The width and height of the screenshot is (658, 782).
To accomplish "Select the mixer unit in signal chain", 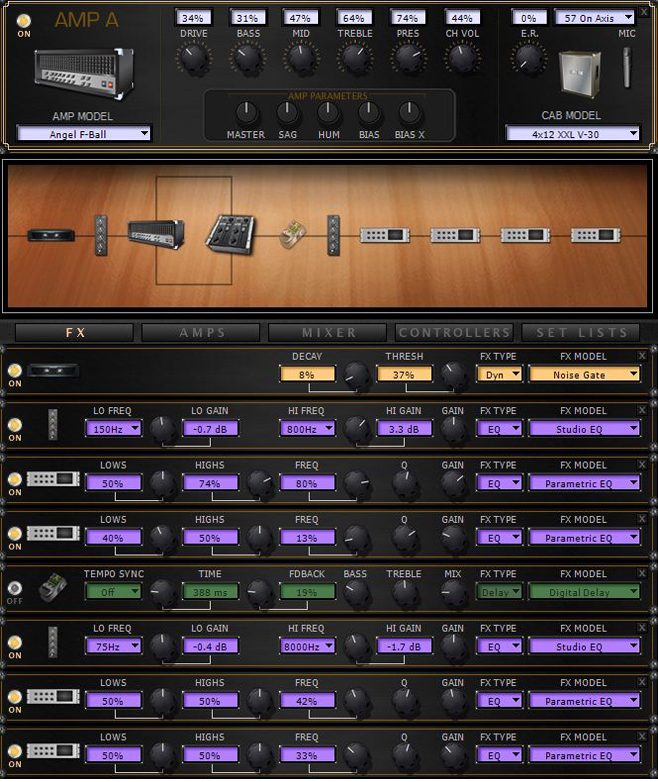I will point(230,234).
